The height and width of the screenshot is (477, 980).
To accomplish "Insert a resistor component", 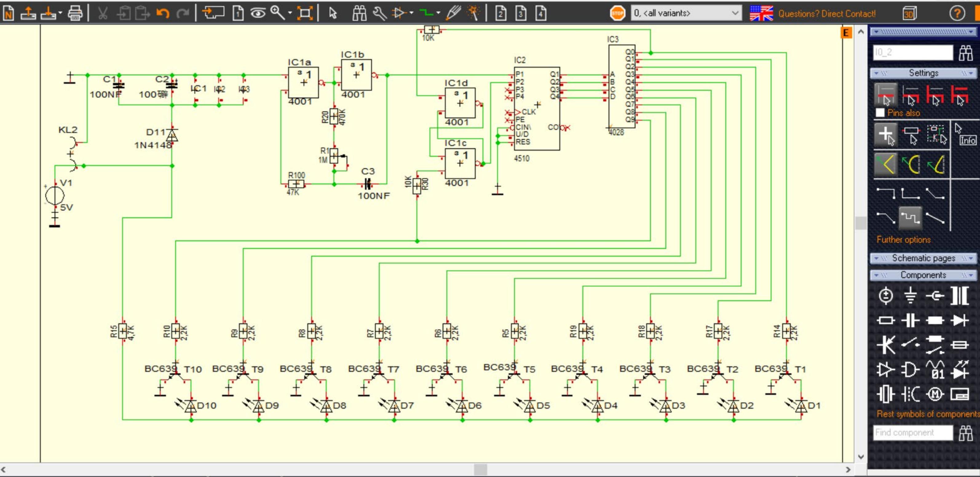I will click(x=886, y=320).
